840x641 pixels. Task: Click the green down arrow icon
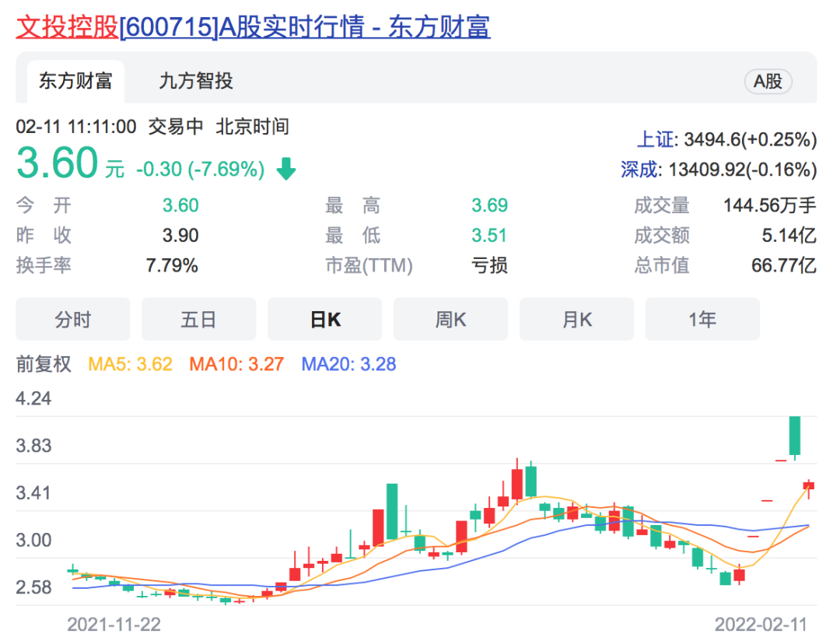tap(286, 169)
